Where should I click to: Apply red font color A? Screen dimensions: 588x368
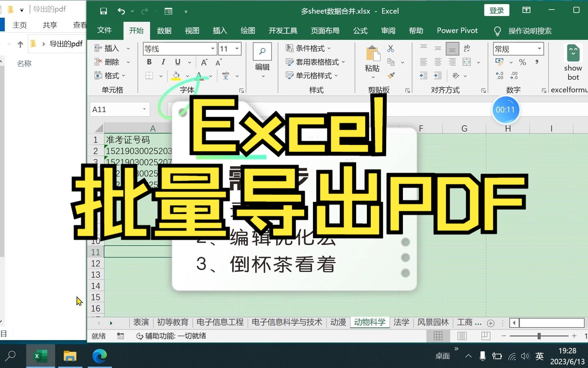(199, 76)
